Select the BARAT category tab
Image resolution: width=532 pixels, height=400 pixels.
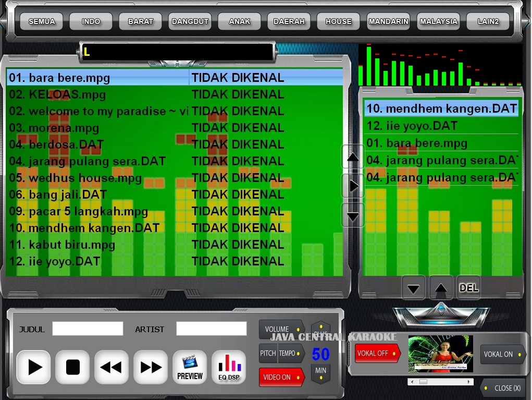click(141, 21)
